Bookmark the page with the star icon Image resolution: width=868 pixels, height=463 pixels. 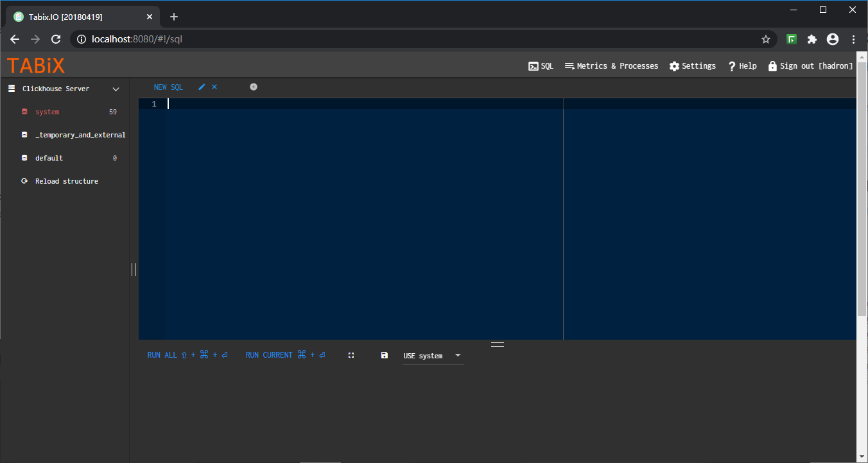(x=765, y=39)
